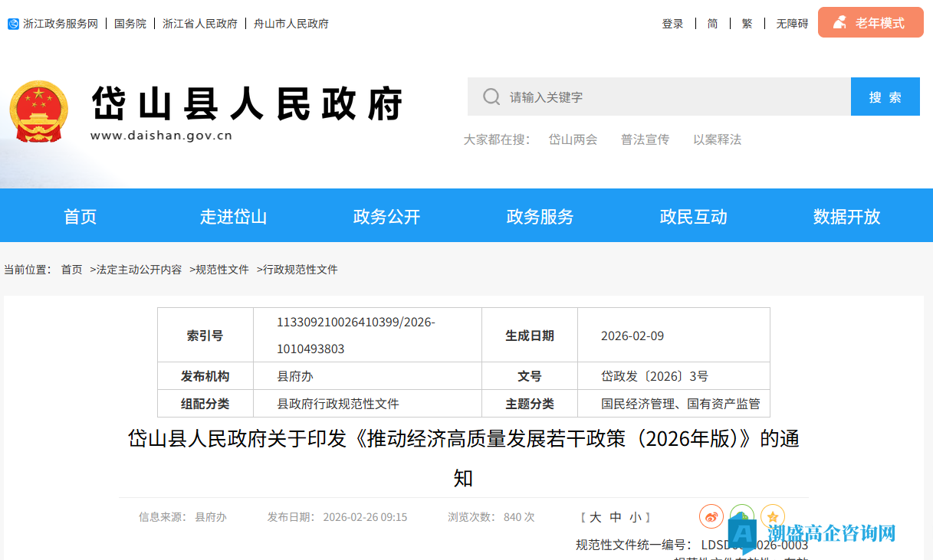The height and width of the screenshot is (560, 933).
Task: Click the 索引号 table header cell
Action: (x=205, y=336)
